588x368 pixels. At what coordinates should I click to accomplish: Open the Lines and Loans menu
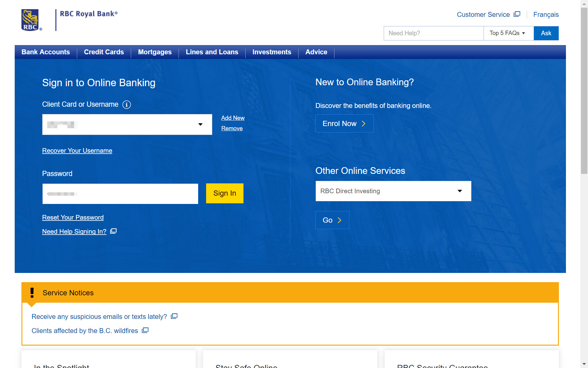click(x=212, y=52)
